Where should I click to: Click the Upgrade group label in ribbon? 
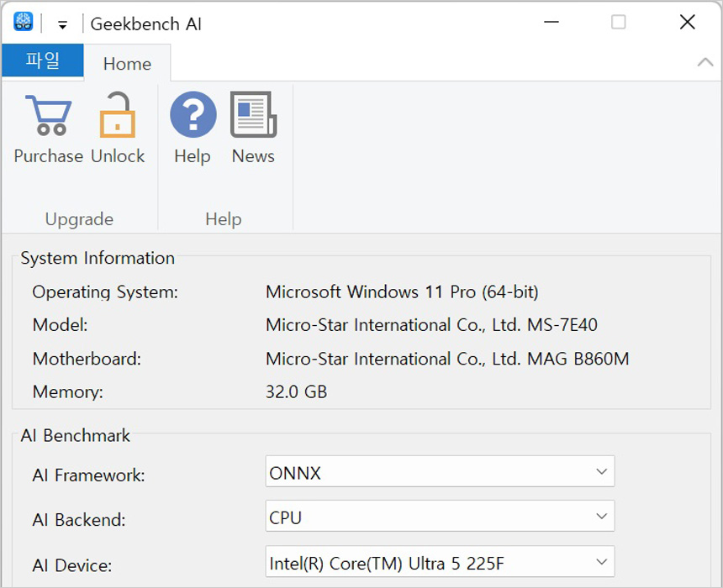pyautogui.click(x=79, y=219)
